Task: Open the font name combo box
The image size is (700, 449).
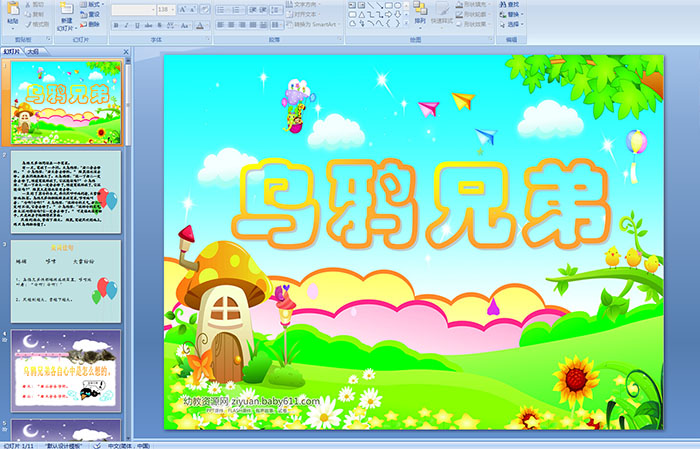Action: click(133, 10)
